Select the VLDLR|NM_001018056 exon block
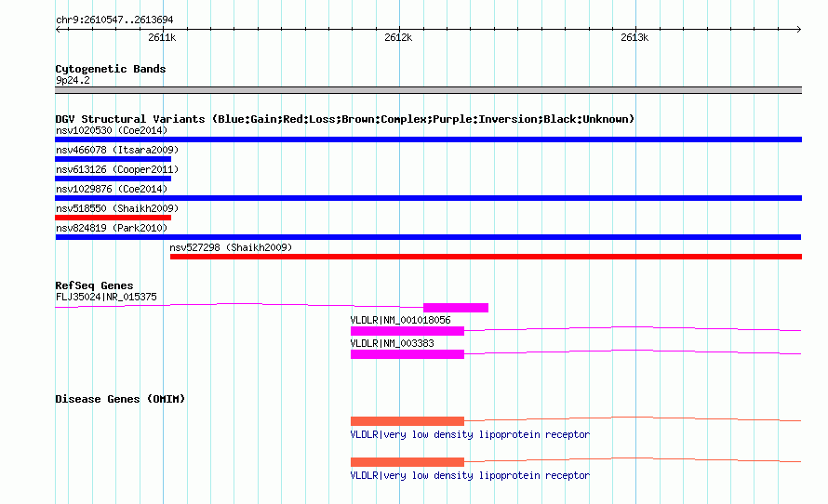828x504 pixels. [407, 331]
